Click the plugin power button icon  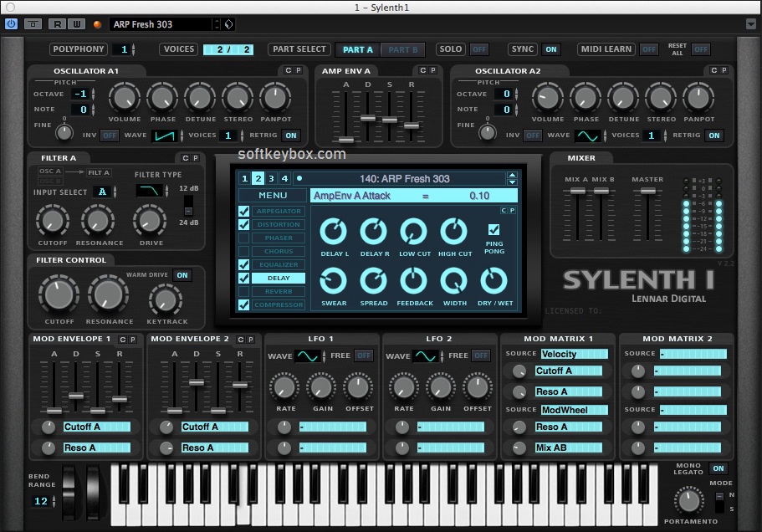(11, 23)
